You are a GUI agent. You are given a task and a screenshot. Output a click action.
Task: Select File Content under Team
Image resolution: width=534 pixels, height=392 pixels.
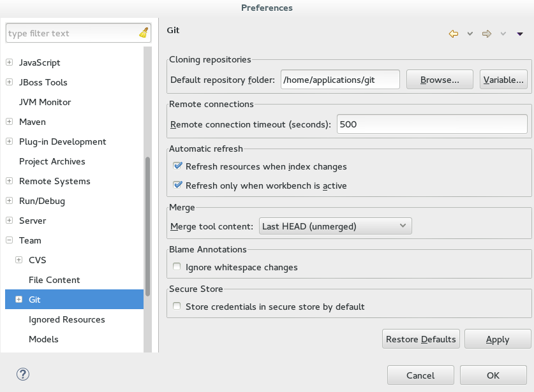point(54,280)
